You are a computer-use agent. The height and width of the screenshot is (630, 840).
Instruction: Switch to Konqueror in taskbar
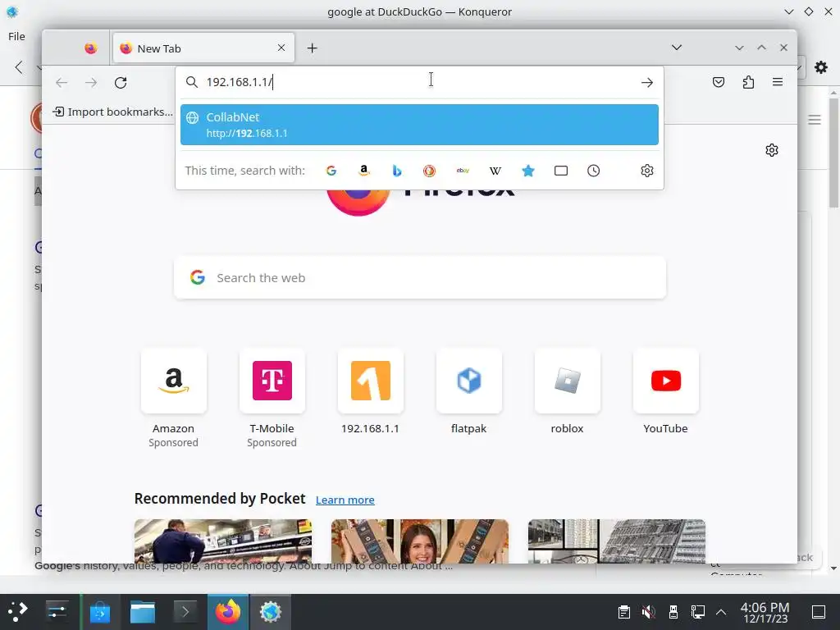[x=271, y=611]
